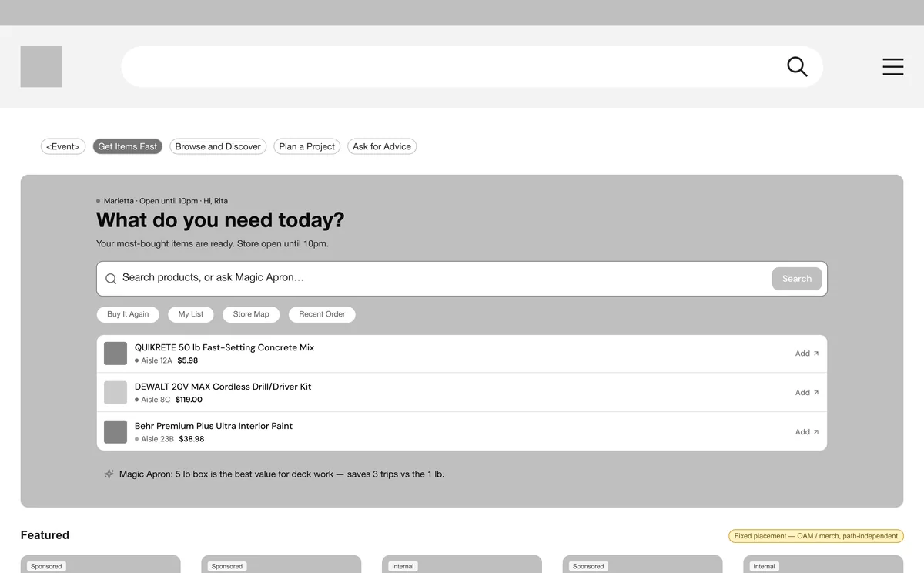Click the QUIKRETE Concrete Mix product thumbnail
The image size is (924, 573).
[x=115, y=354]
